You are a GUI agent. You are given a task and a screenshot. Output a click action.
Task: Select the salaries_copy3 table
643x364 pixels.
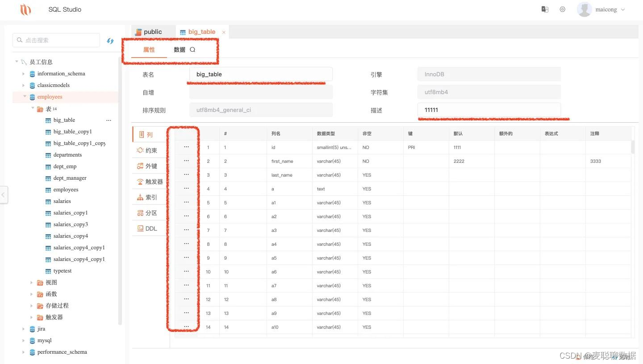pos(71,224)
